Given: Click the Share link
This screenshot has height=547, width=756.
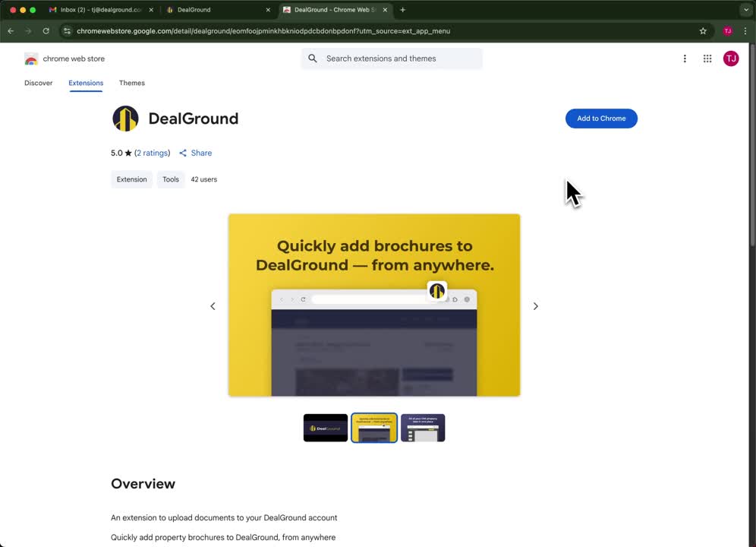Looking at the screenshot, I should click(x=195, y=153).
